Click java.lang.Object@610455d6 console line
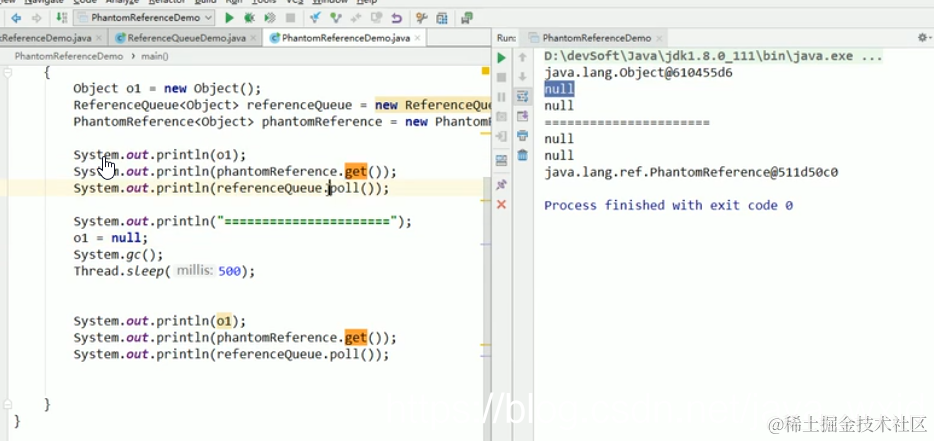Viewport: 934px width, 441px height. 638,73
